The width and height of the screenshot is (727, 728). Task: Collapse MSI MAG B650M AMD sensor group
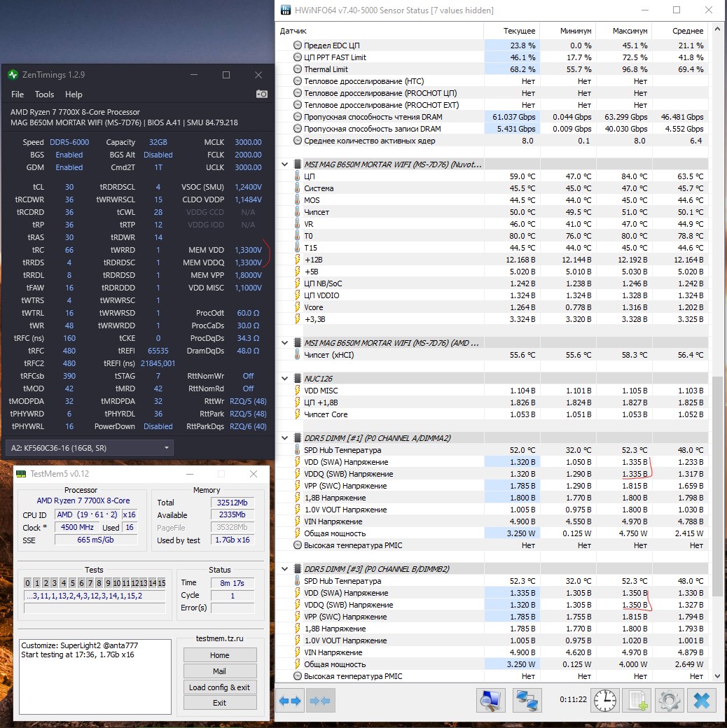285,342
